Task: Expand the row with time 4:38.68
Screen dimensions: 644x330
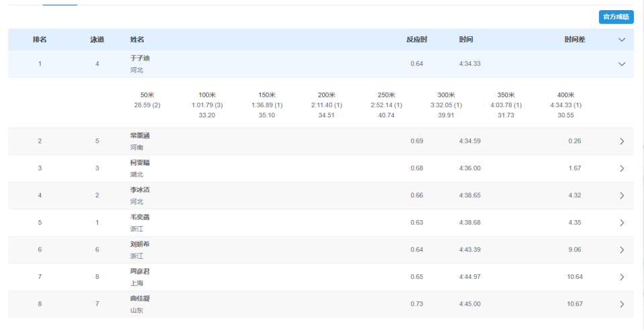Action: tap(622, 223)
